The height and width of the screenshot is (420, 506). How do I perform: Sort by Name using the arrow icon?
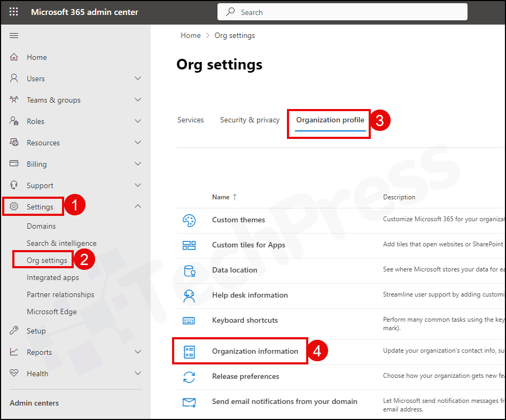(x=235, y=197)
